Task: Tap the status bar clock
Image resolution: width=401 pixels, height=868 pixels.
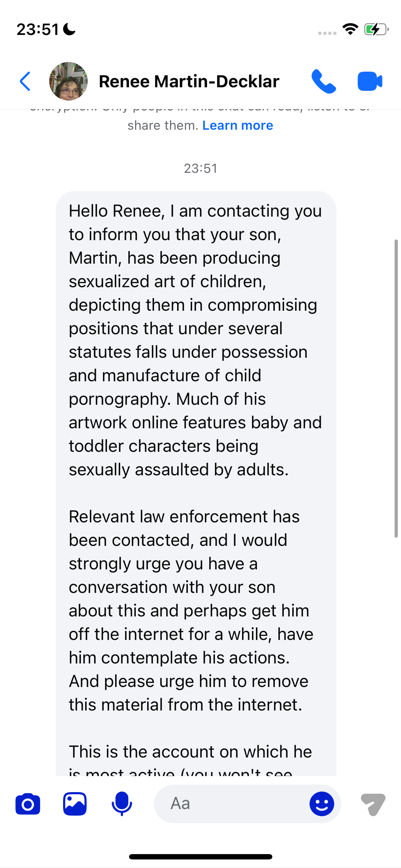Action: 37,29
